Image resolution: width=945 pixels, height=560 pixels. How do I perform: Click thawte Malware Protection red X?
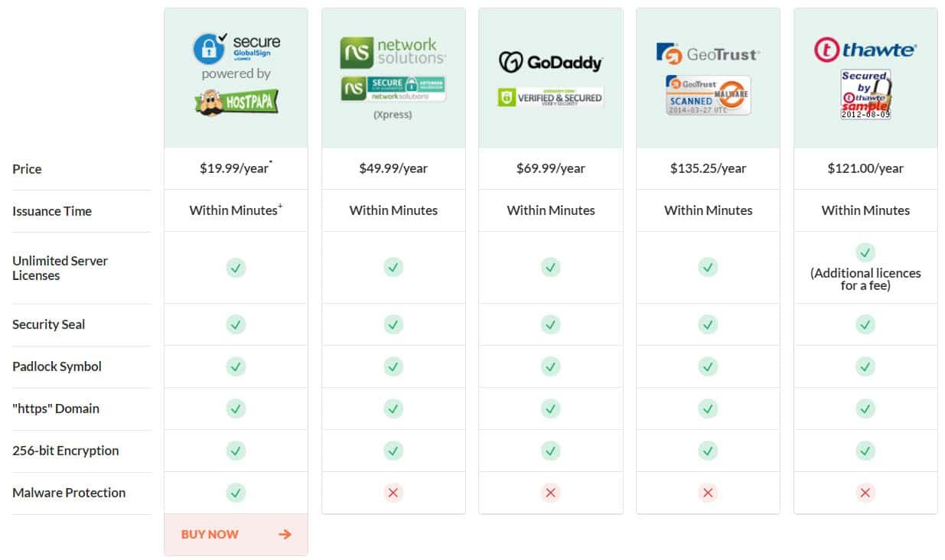pyautogui.click(x=865, y=493)
